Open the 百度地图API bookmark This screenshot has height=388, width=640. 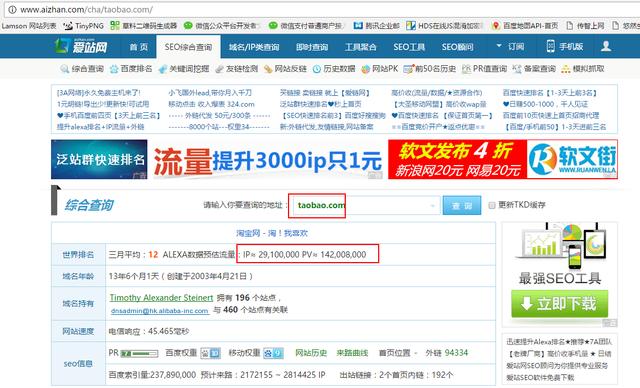pos(525,26)
